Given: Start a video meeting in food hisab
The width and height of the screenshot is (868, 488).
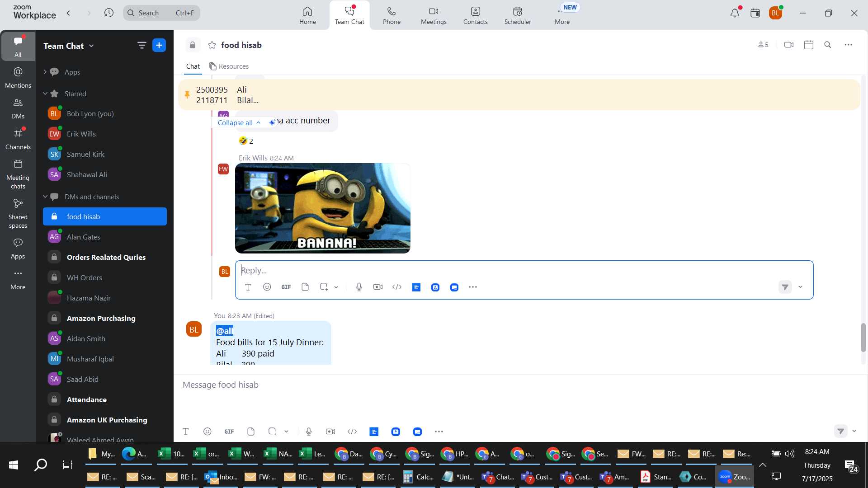Looking at the screenshot, I should 789,45.
